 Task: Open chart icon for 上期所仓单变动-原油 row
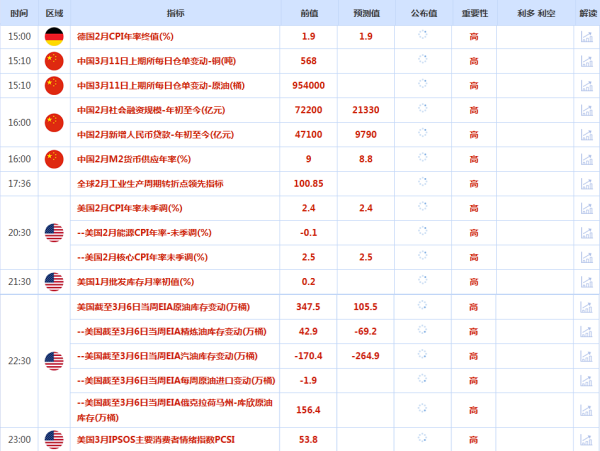point(587,86)
